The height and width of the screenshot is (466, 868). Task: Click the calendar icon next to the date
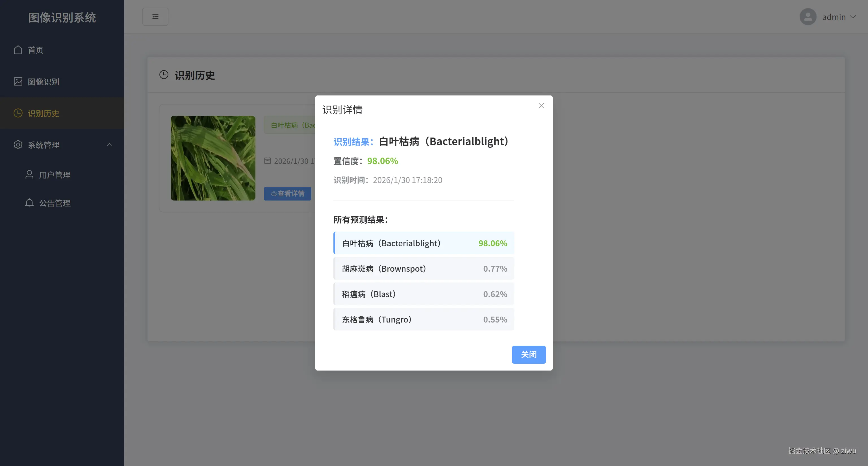[x=268, y=161]
